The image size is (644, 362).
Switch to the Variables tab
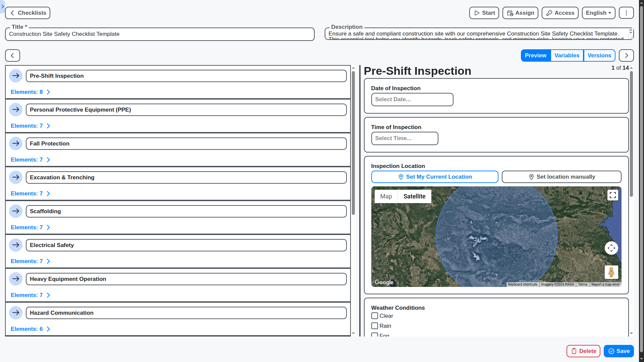(x=567, y=56)
